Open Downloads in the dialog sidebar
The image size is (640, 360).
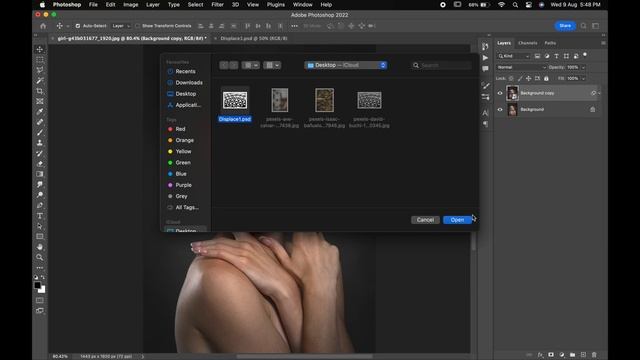coord(189,82)
